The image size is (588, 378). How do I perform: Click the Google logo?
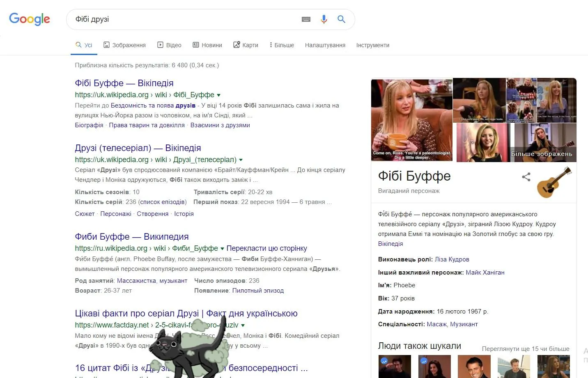(29, 19)
